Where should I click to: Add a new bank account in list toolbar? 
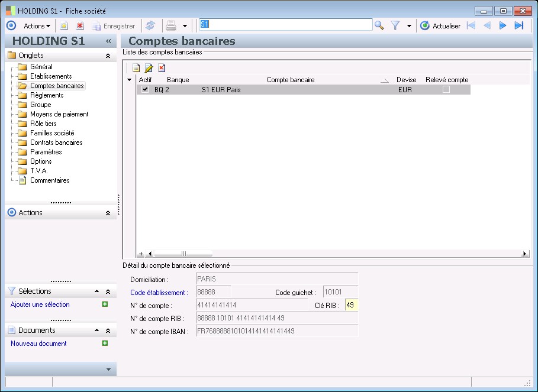point(136,68)
